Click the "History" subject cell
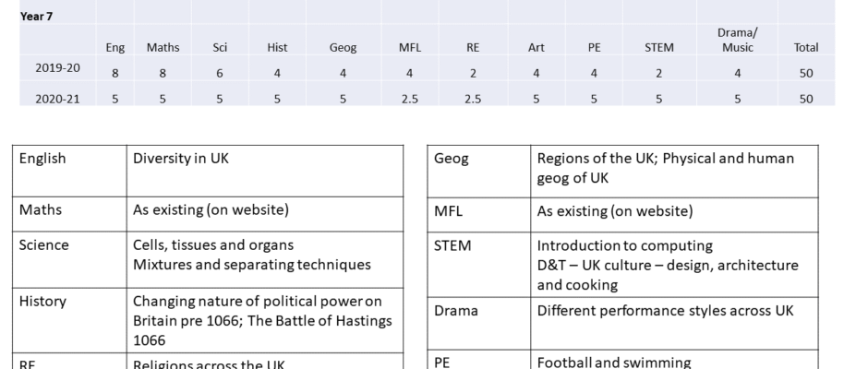 click(x=43, y=300)
